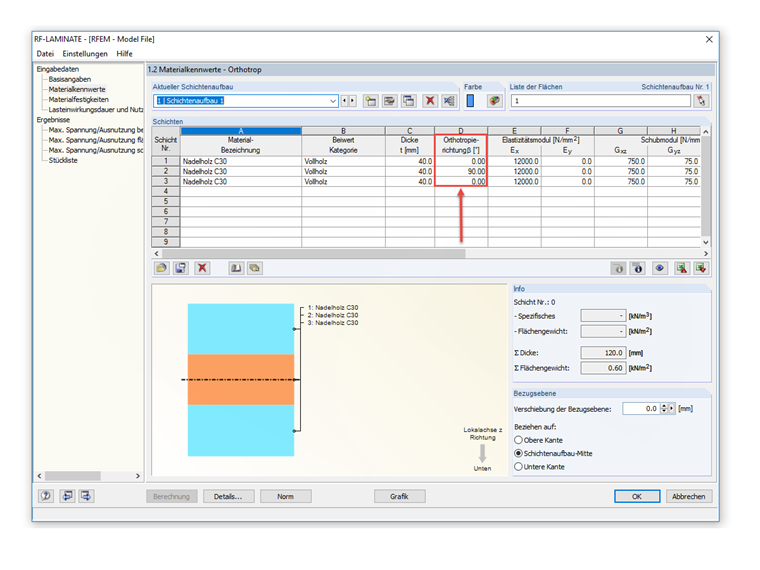Click the arrow button right of the Verschiebung spinner
This screenshot has height=570, width=760.
coord(671,409)
